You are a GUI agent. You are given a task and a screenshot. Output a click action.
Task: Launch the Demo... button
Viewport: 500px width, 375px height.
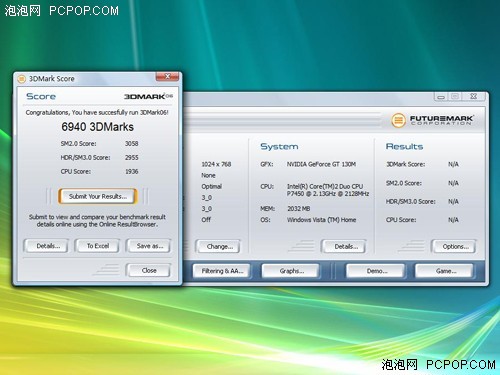[376, 271]
